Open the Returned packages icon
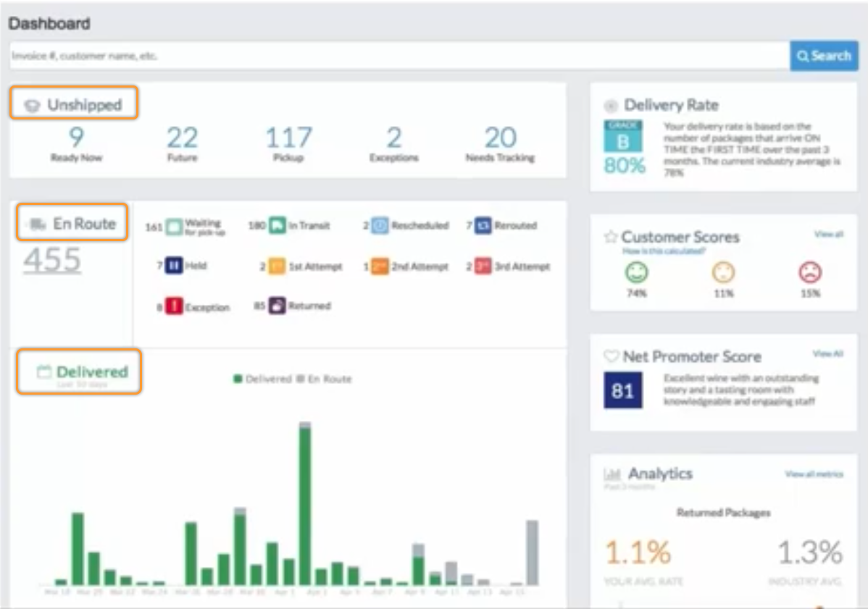The height and width of the screenshot is (609, 868). coord(277,306)
